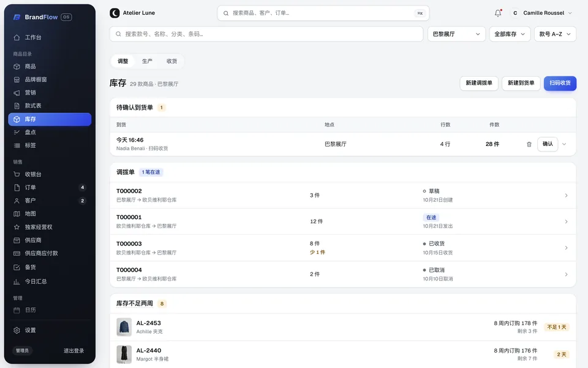Click the 备货 checkbox icon
Viewport: 588px width, 368px height.
tap(17, 267)
